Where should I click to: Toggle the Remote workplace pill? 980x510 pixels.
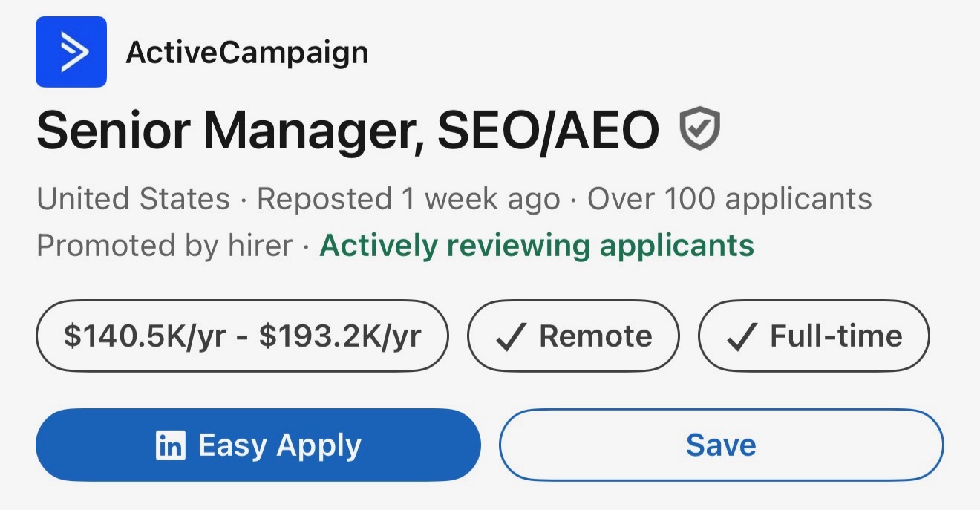tap(573, 336)
